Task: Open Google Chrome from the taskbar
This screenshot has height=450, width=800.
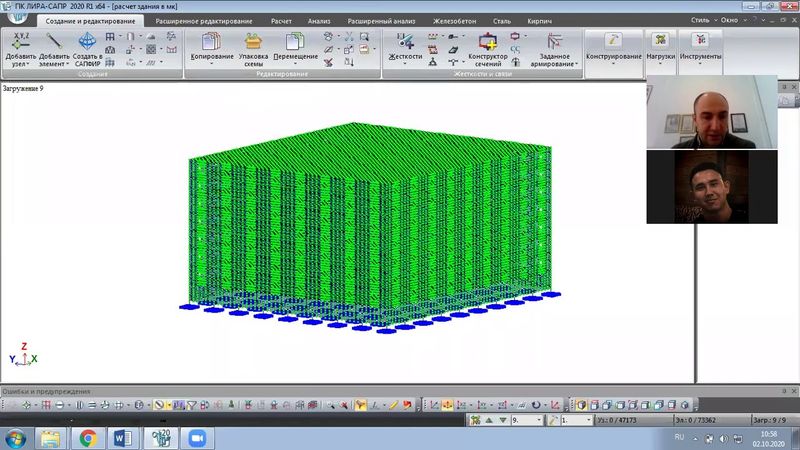Action: [88, 438]
